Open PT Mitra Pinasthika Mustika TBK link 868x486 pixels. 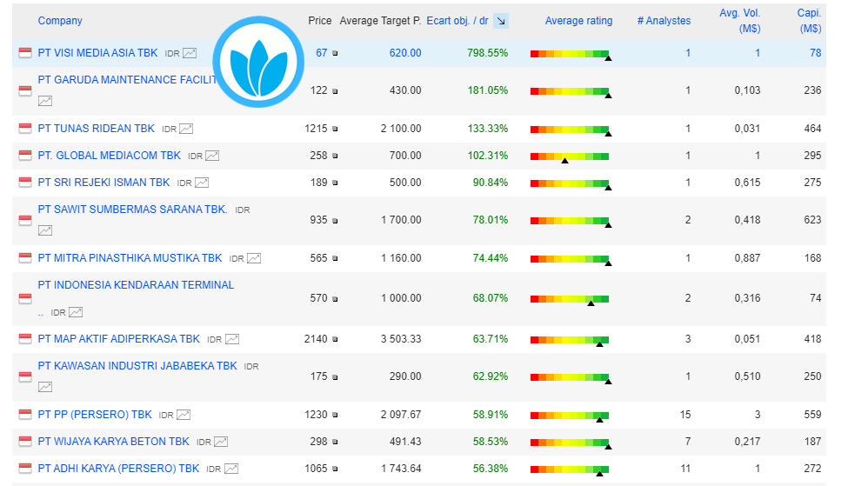pyautogui.click(x=130, y=258)
